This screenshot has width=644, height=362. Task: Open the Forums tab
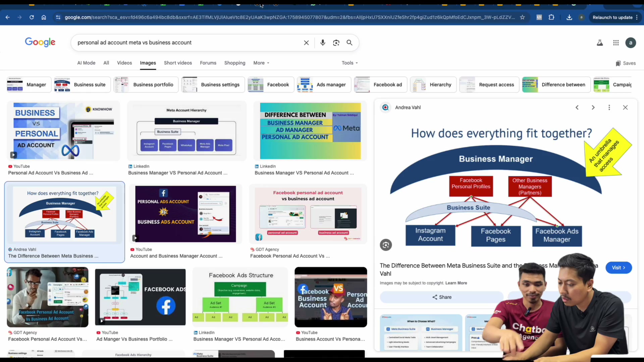click(208, 63)
